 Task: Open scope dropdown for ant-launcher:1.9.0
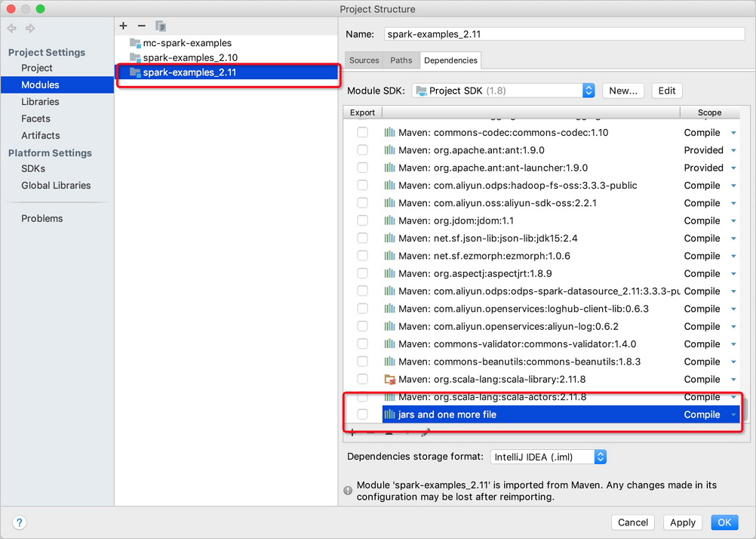click(x=733, y=168)
